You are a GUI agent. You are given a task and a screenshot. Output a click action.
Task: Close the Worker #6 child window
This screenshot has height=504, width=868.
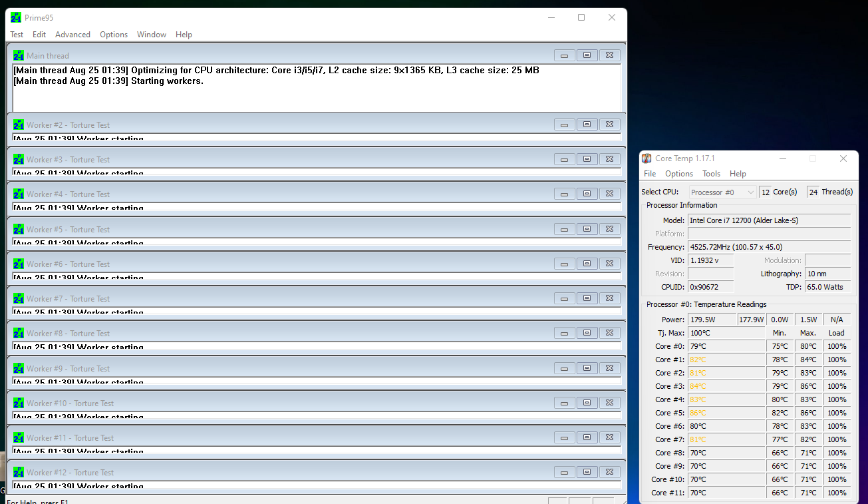[x=610, y=264]
